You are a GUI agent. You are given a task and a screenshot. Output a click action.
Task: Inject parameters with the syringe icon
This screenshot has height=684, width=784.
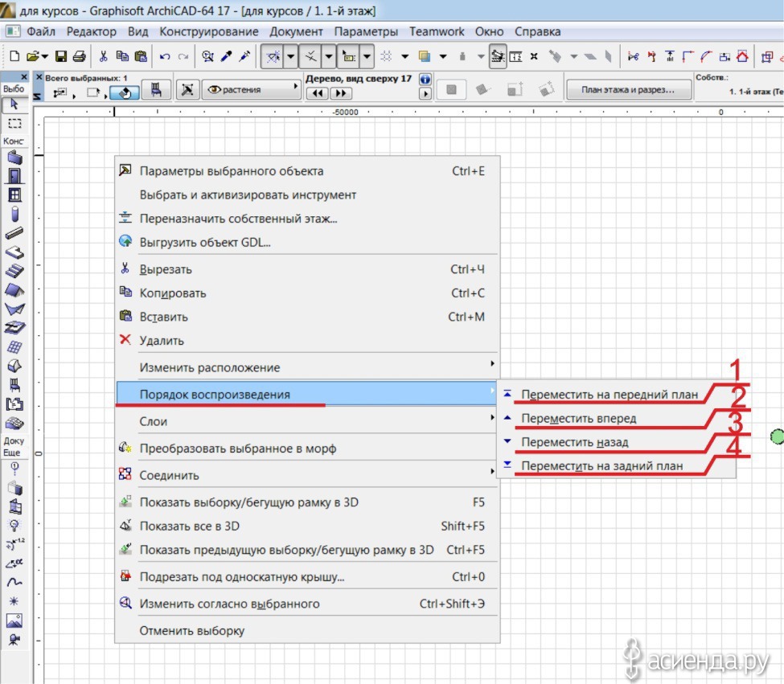coord(244,56)
